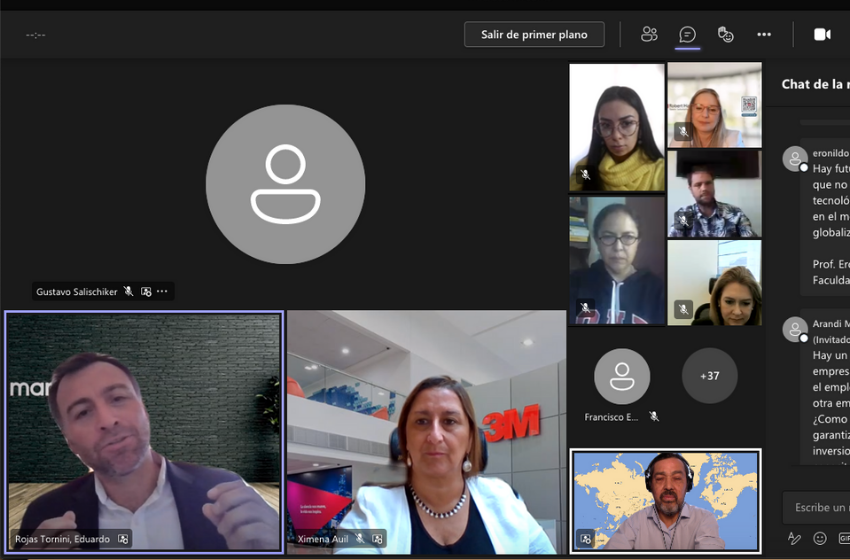
Task: Click spotlight icon on world map man's tile
Action: 585,539
